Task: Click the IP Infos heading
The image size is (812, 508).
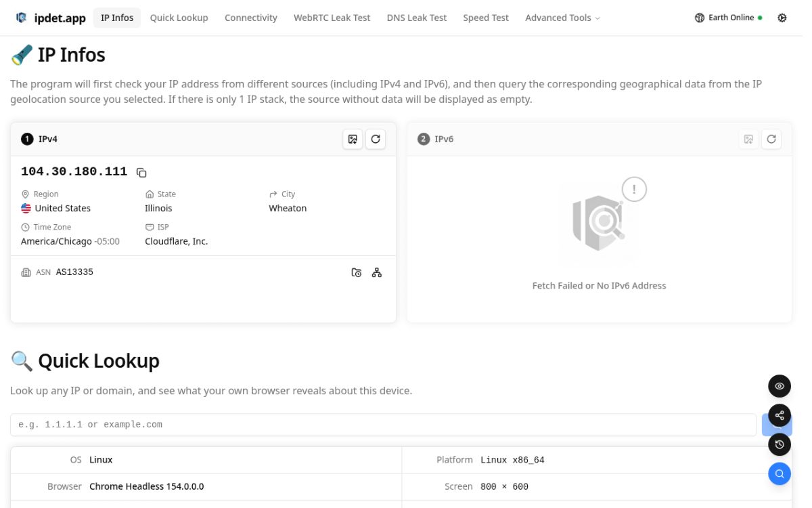Action: [x=72, y=54]
